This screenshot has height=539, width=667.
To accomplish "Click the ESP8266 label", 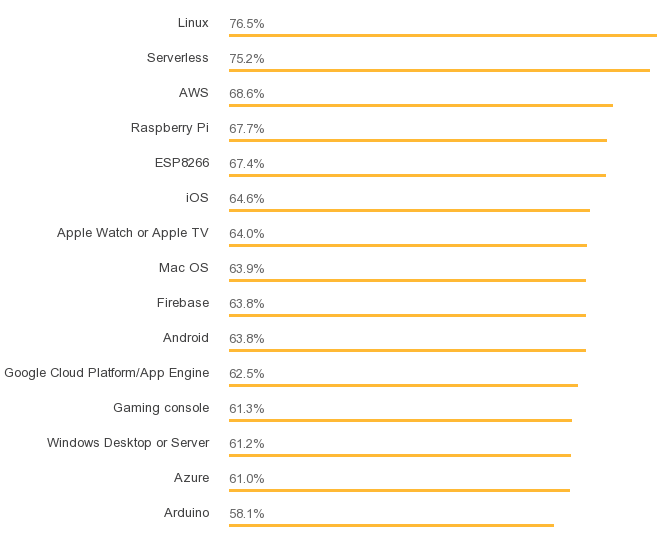I will point(182,163).
